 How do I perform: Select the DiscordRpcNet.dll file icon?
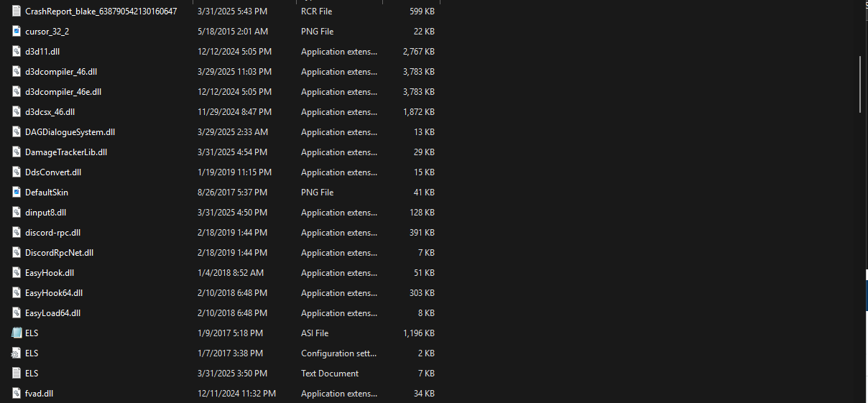pyautogui.click(x=17, y=253)
